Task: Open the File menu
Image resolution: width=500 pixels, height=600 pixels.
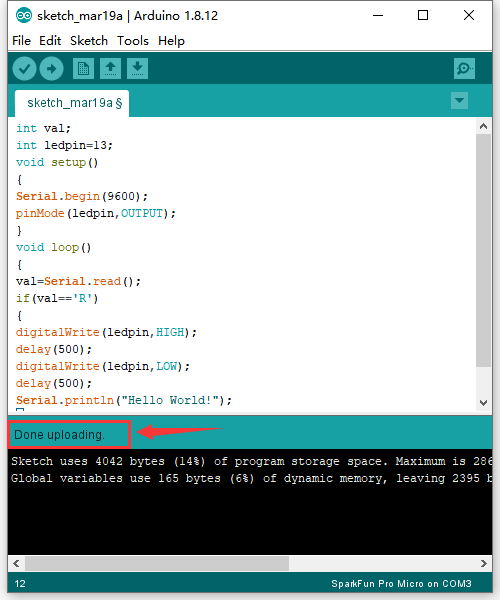Action: click(21, 41)
